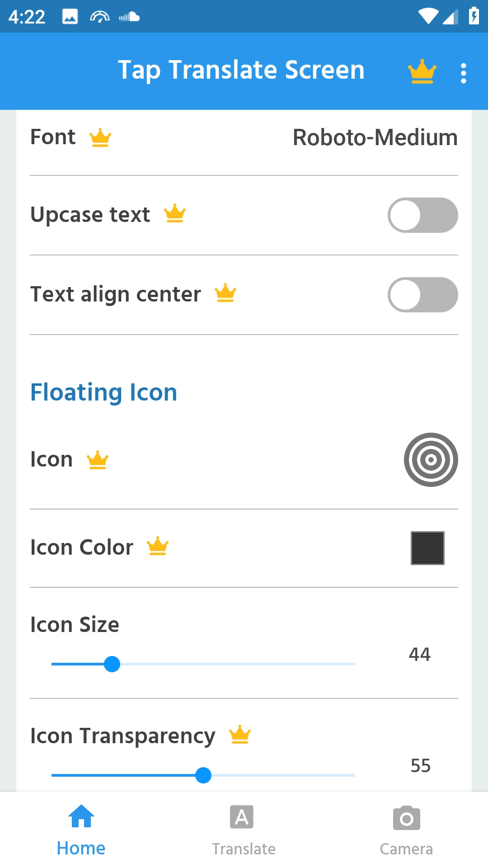
Task: Open the Roboto-Medium font selector
Action: pos(375,137)
